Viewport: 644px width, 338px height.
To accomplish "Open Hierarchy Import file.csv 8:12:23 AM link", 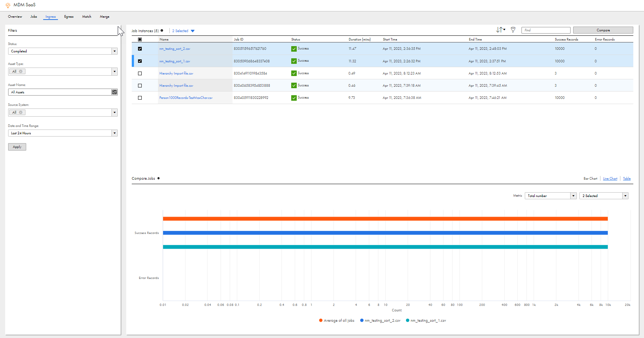I will 176,73.
